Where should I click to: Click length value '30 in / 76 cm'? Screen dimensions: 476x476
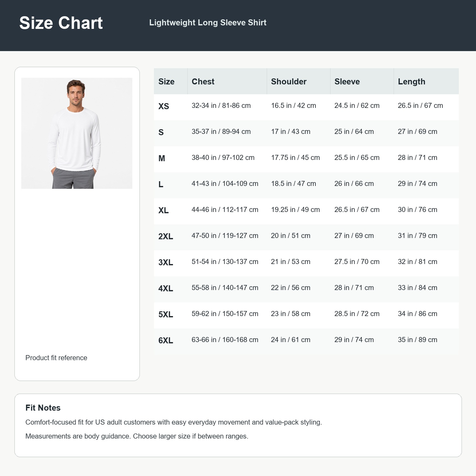pos(418,210)
